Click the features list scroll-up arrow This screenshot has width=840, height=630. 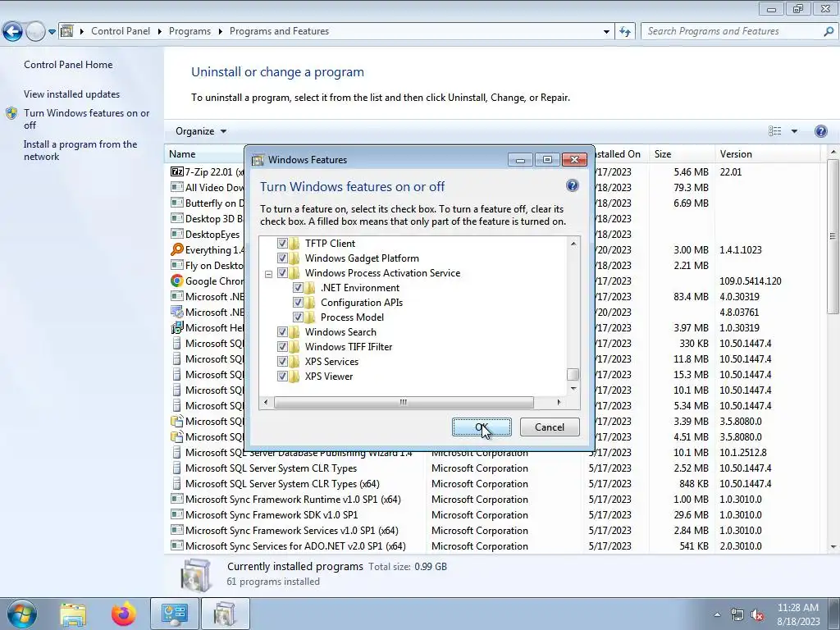tap(573, 244)
